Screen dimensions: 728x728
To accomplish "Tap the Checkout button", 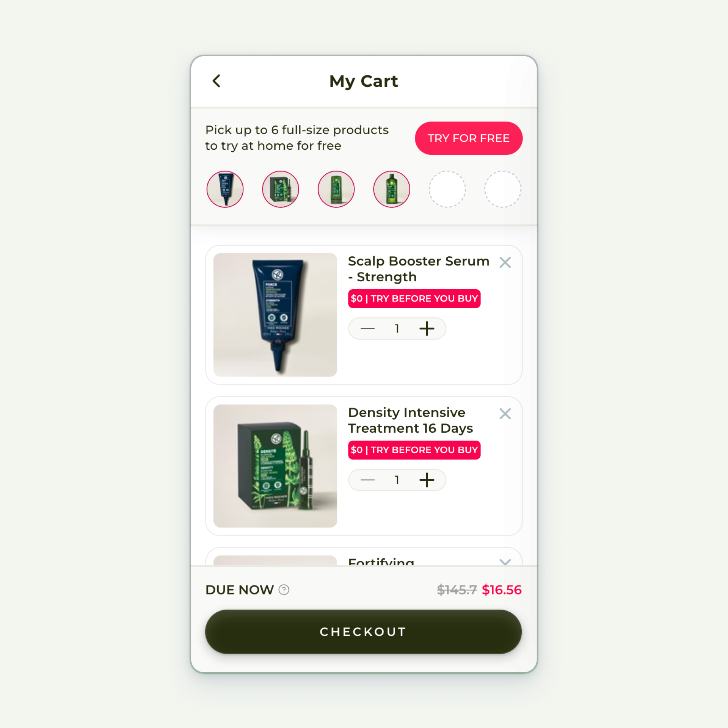I will click(x=363, y=632).
